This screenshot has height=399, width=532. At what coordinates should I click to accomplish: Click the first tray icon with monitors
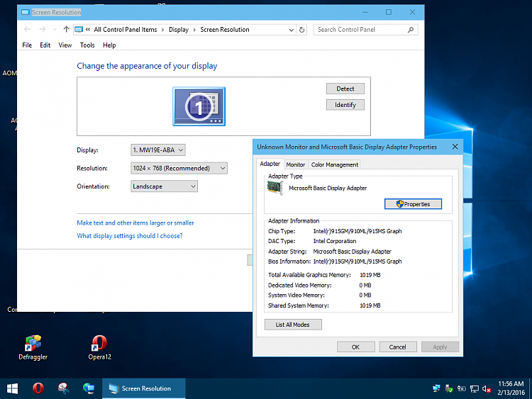point(436,388)
